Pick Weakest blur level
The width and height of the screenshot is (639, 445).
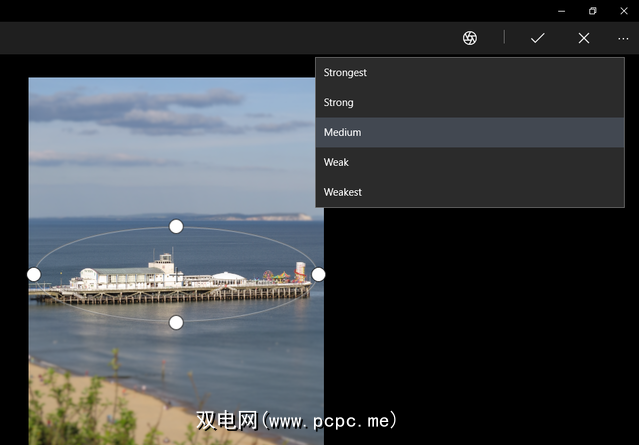click(470, 192)
